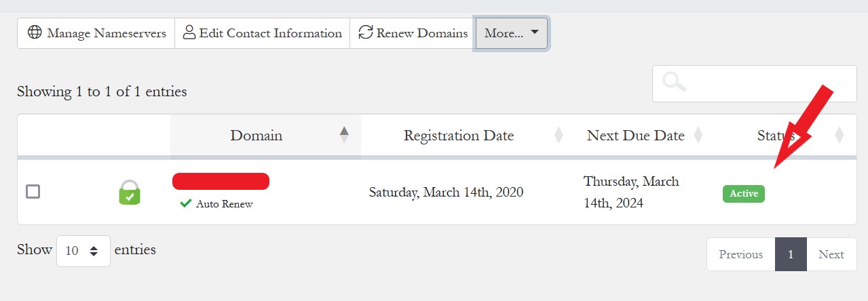Click the green Active status badge
Viewport: 868px width, 301px height.
click(x=744, y=193)
